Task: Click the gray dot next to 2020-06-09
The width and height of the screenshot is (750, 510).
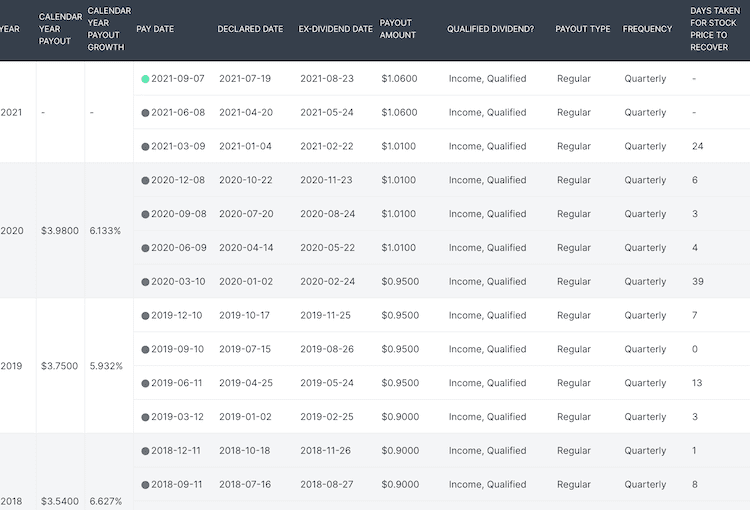Action: [145, 248]
